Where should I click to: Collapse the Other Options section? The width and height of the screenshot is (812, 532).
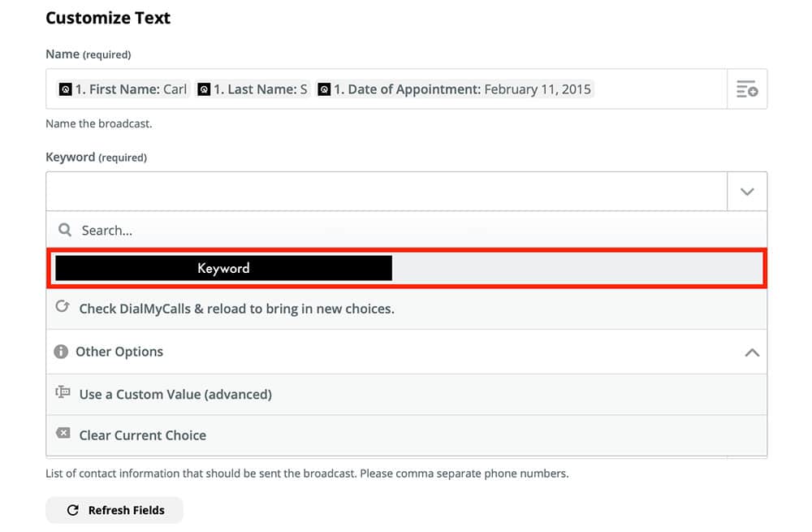[x=752, y=353]
